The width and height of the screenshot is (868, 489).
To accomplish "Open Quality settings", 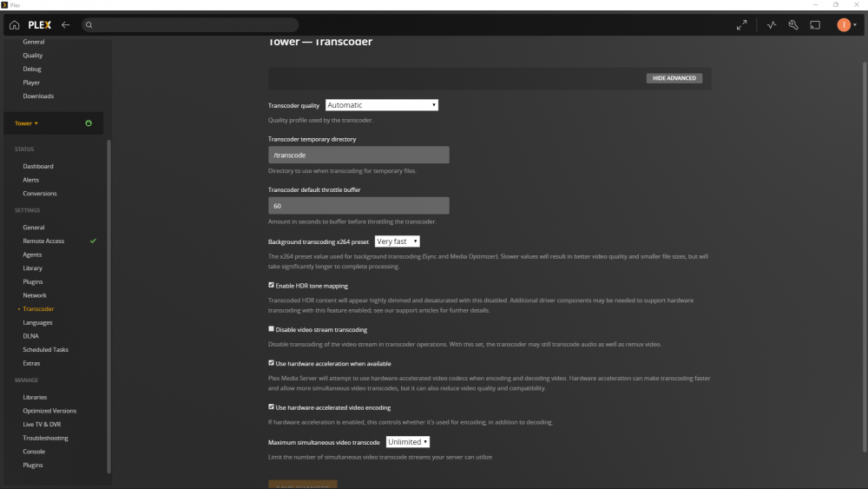I will [33, 56].
